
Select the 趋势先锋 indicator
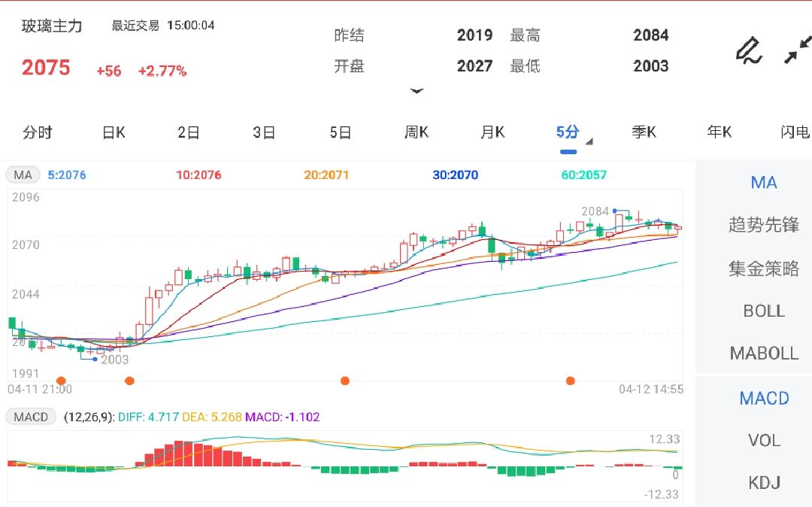(764, 225)
